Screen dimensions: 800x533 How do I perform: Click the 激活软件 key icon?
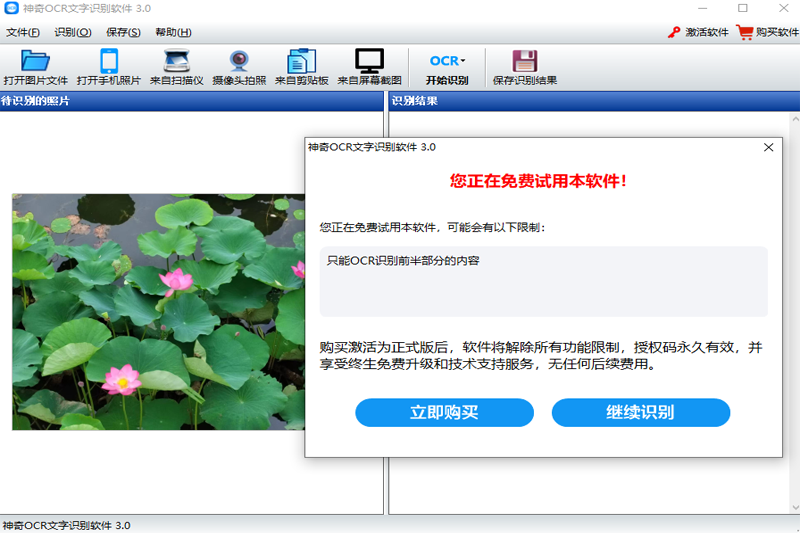click(x=674, y=32)
